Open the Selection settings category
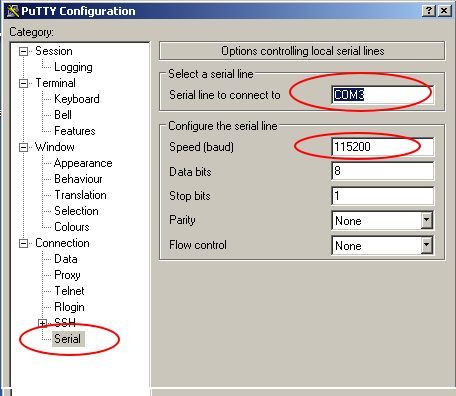 point(76,211)
